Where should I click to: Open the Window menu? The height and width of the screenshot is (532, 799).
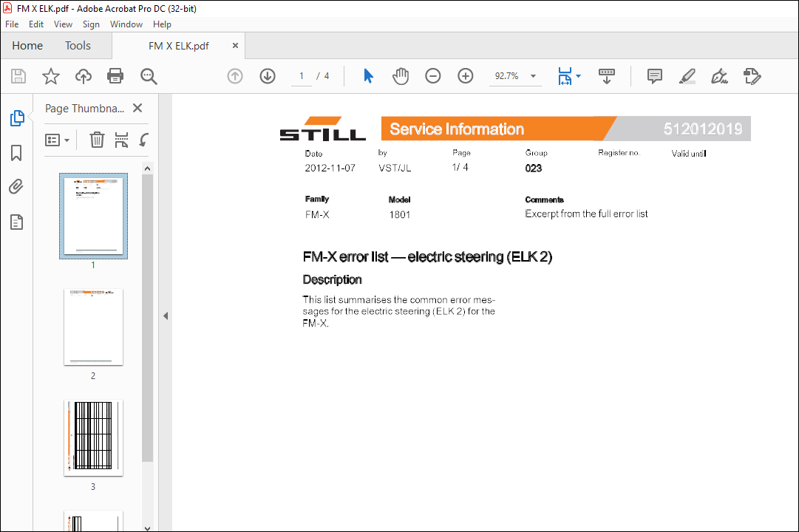126,24
